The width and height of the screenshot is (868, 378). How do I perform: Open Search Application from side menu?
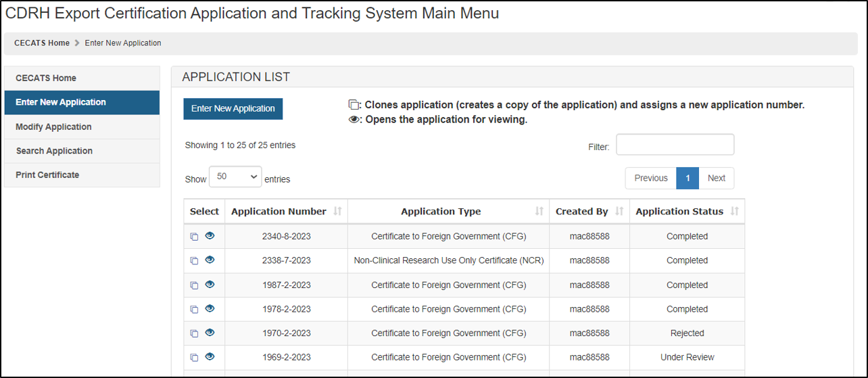click(x=54, y=151)
